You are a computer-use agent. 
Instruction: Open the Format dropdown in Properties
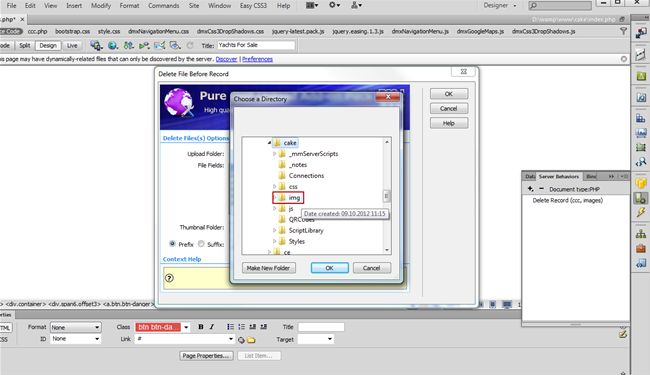tap(75, 327)
